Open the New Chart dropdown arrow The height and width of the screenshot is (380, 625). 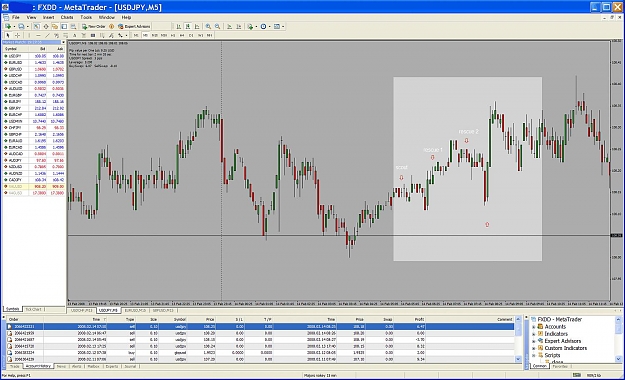[14, 27]
